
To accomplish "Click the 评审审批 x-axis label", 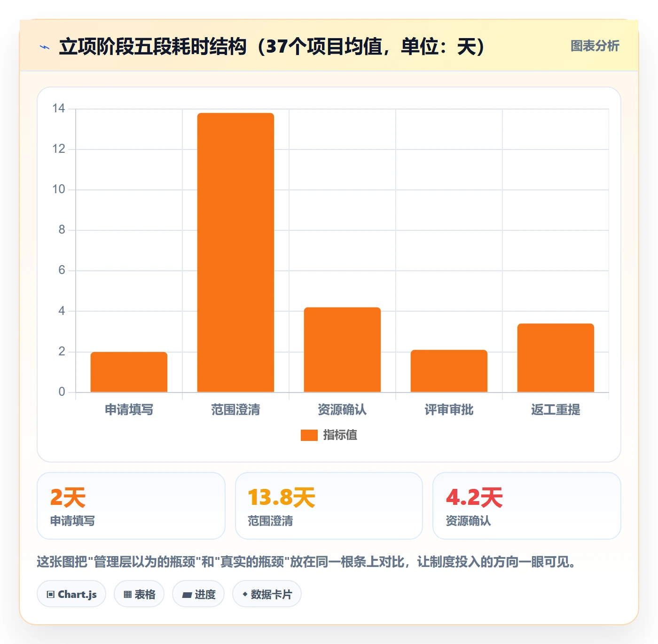I will (x=449, y=410).
